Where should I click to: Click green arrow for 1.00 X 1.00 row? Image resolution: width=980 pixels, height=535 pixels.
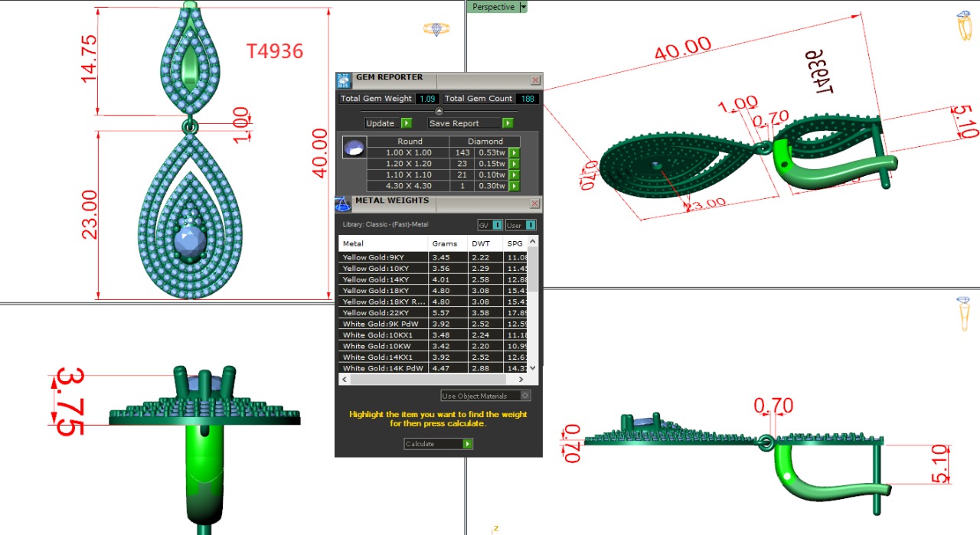click(514, 152)
